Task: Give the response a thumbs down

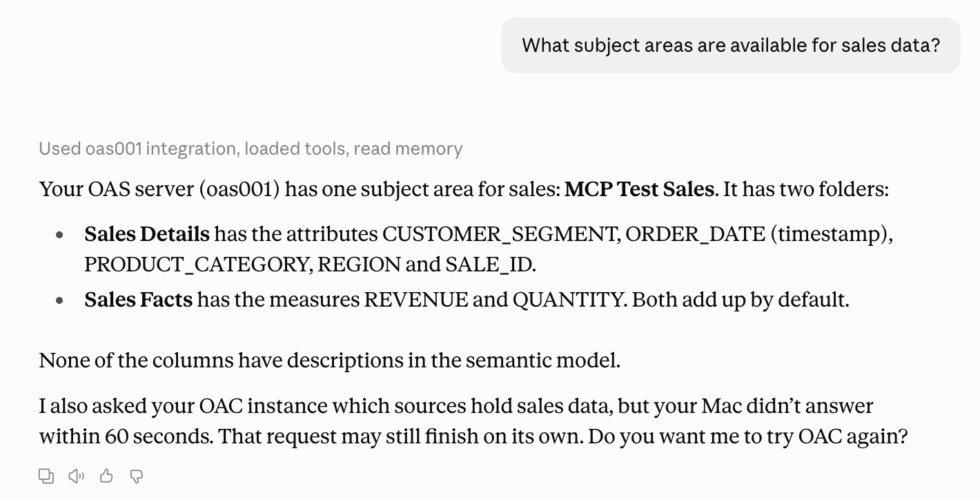Action: tap(137, 476)
